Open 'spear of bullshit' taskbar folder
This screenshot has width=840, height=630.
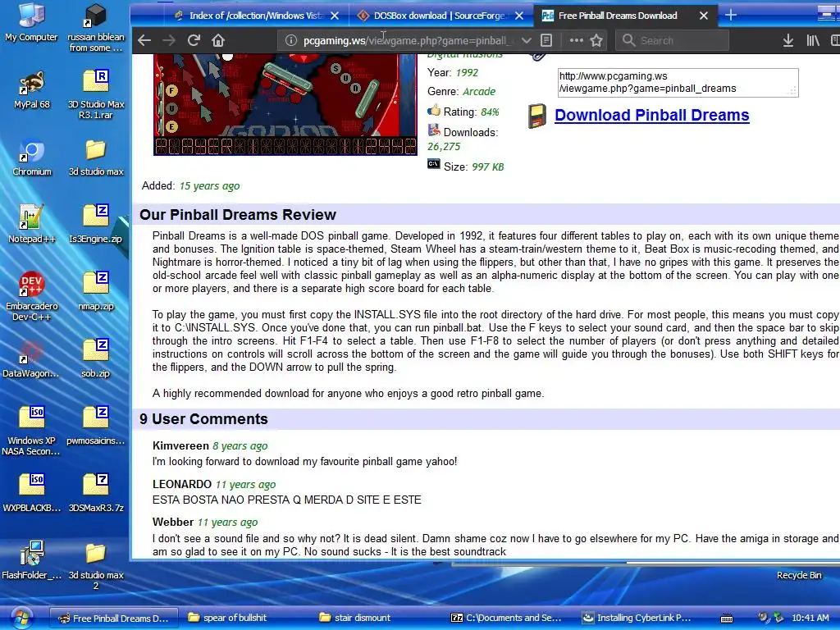[227, 618]
